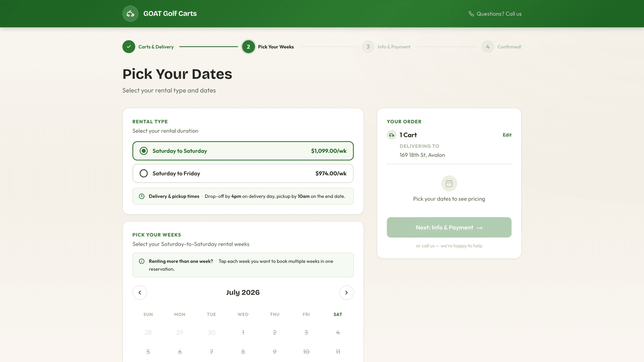Image resolution: width=644 pixels, height=362 pixels.
Task: Click the Delivery & pickup times label
Action: pyautogui.click(x=174, y=196)
